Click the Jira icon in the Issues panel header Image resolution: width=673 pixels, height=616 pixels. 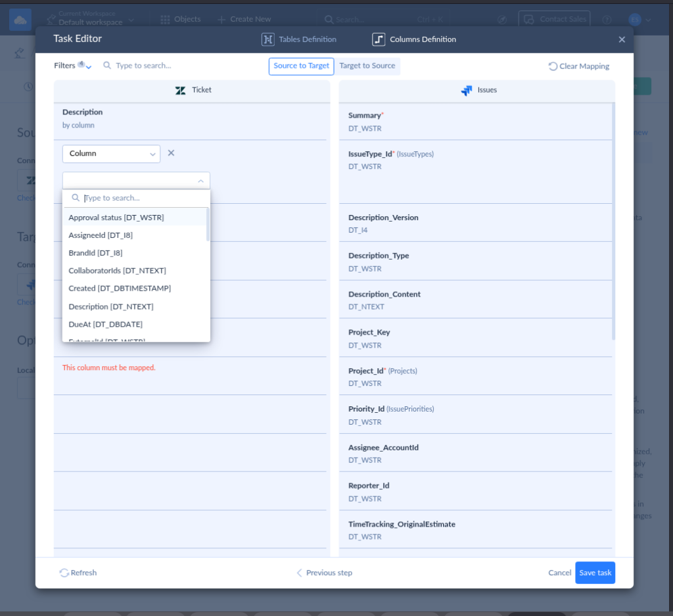click(467, 89)
